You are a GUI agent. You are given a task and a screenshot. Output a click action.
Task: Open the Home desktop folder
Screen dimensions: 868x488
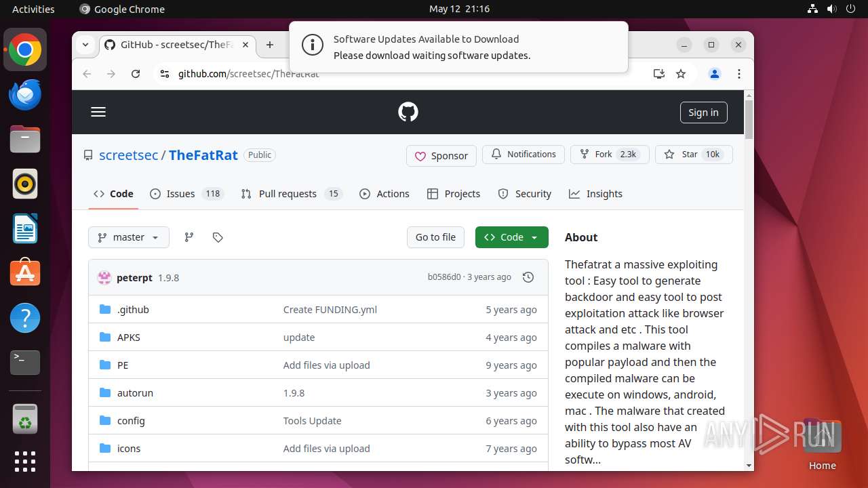[x=823, y=446]
